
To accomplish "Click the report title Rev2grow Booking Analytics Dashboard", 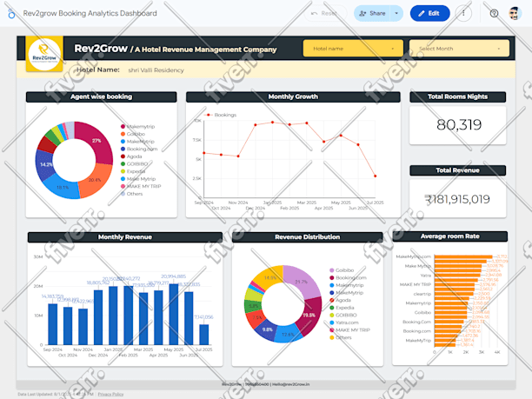I will [x=90, y=13].
